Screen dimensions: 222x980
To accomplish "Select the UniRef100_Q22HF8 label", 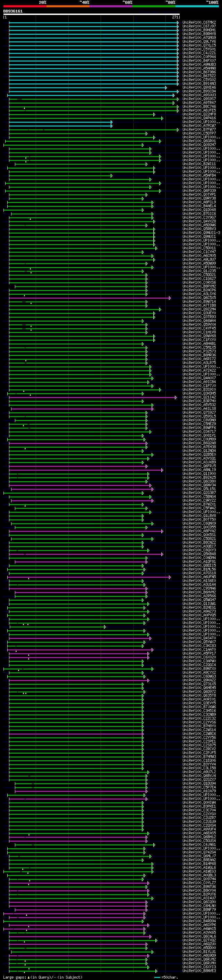I will coord(199,114).
